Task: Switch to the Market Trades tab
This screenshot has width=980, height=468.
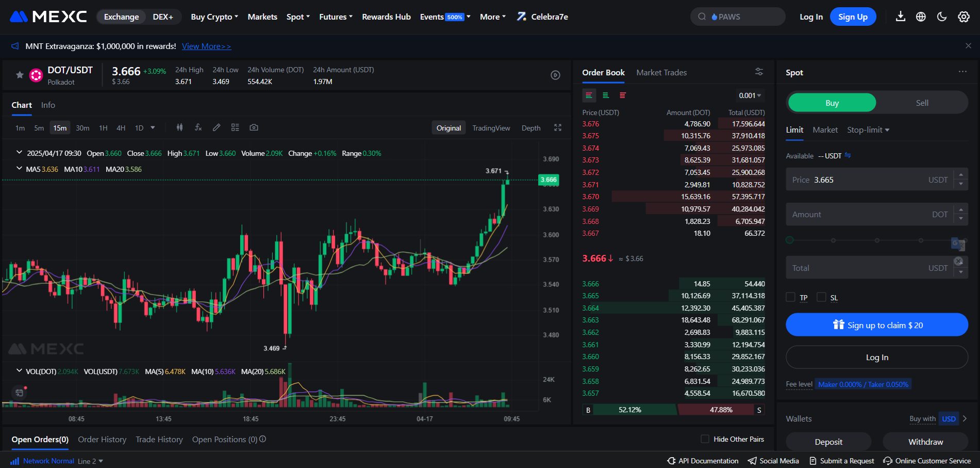Action: [661, 73]
